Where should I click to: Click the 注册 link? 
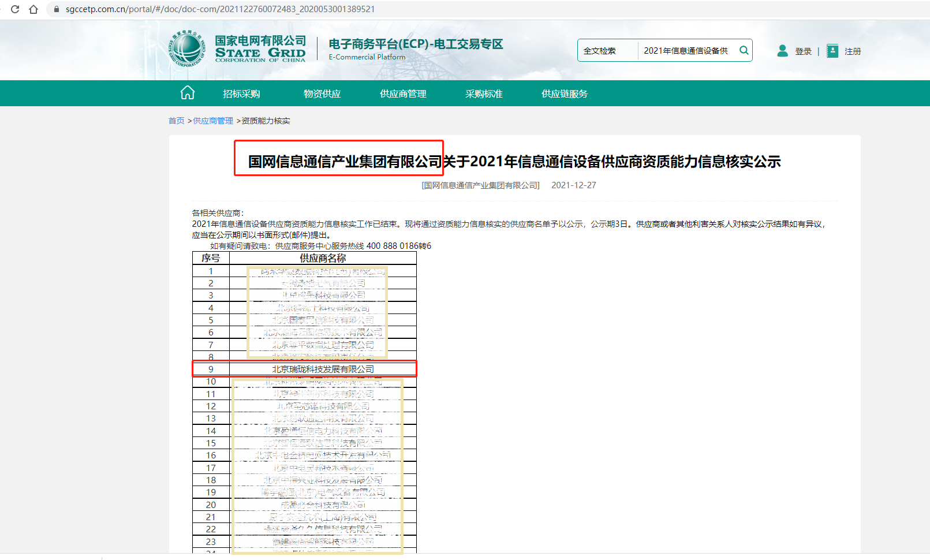[853, 51]
